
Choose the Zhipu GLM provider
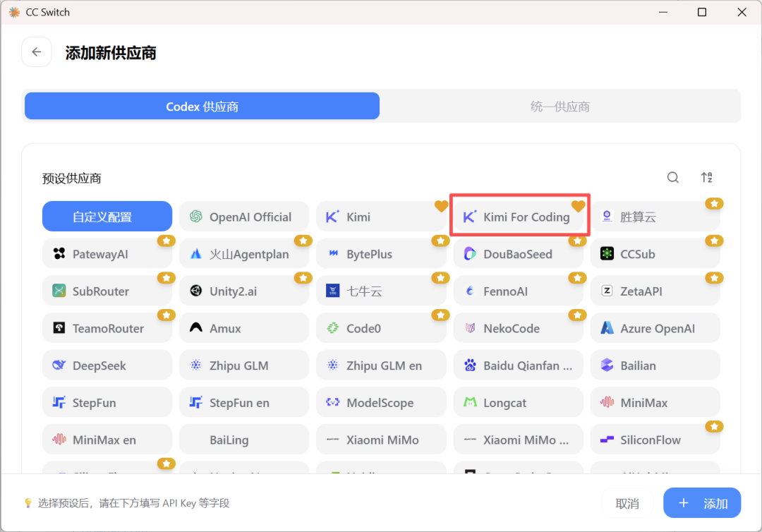click(244, 365)
